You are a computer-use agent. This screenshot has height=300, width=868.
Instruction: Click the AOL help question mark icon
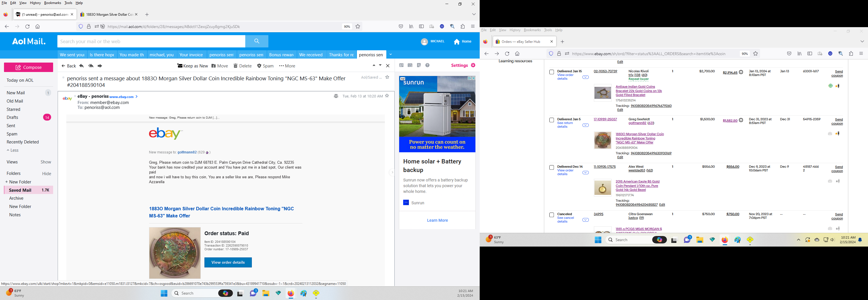pyautogui.click(x=428, y=65)
